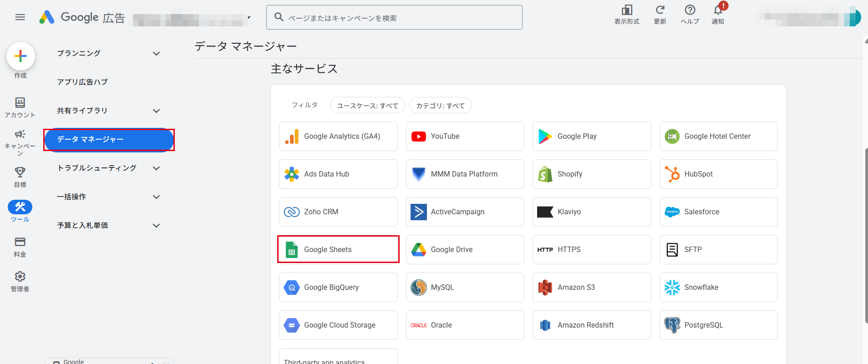
Task: Select the Klaviyo service card
Action: pos(592,212)
